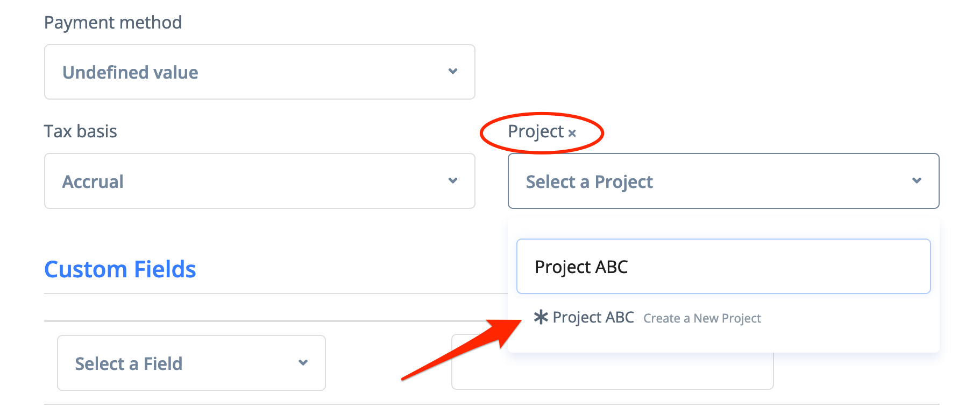980x420 pixels.
Task: Remove the Project field with the × icon
Action: (572, 133)
